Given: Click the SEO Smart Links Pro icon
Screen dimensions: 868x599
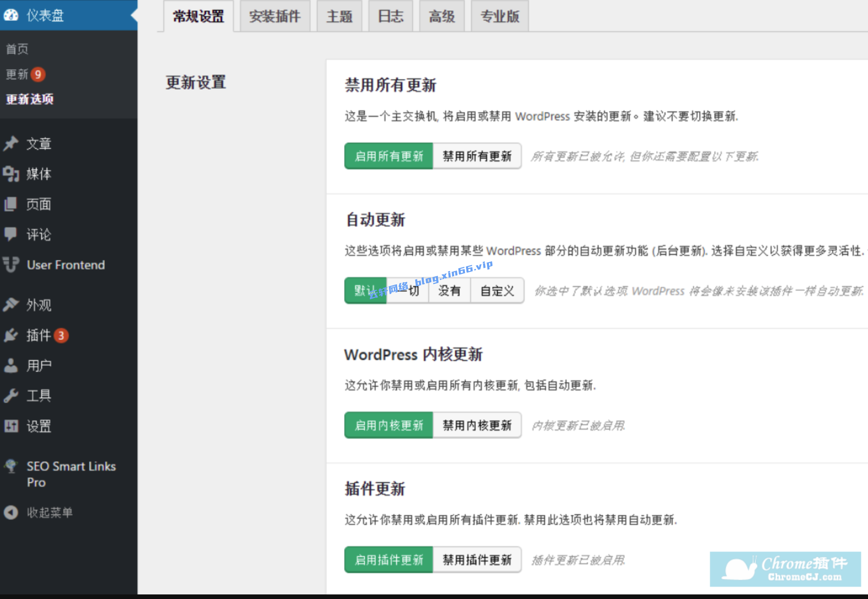Looking at the screenshot, I should (11, 466).
